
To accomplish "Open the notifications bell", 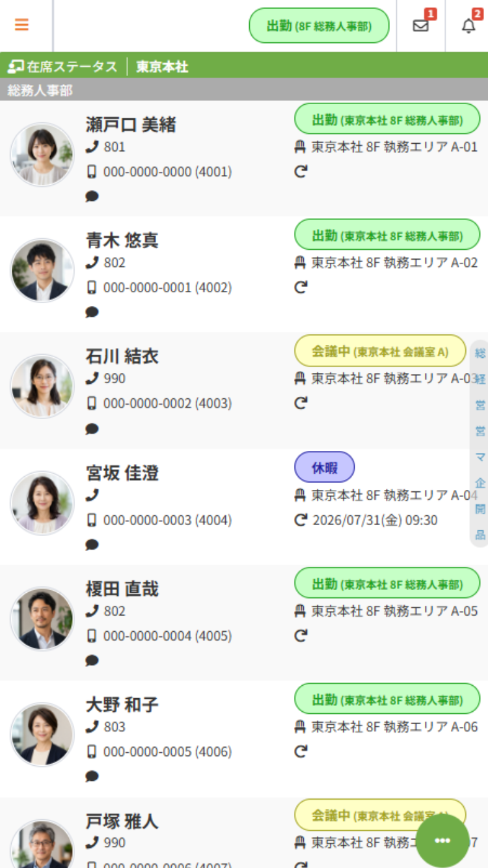I will (x=468, y=26).
